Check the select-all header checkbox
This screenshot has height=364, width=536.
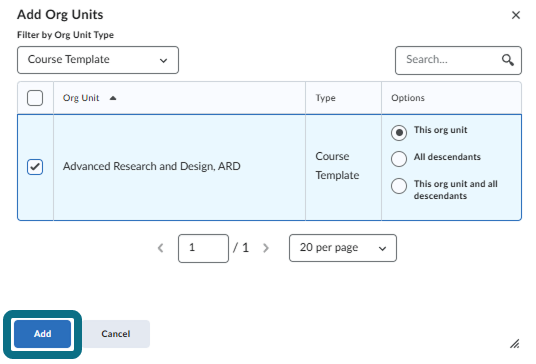click(x=35, y=98)
